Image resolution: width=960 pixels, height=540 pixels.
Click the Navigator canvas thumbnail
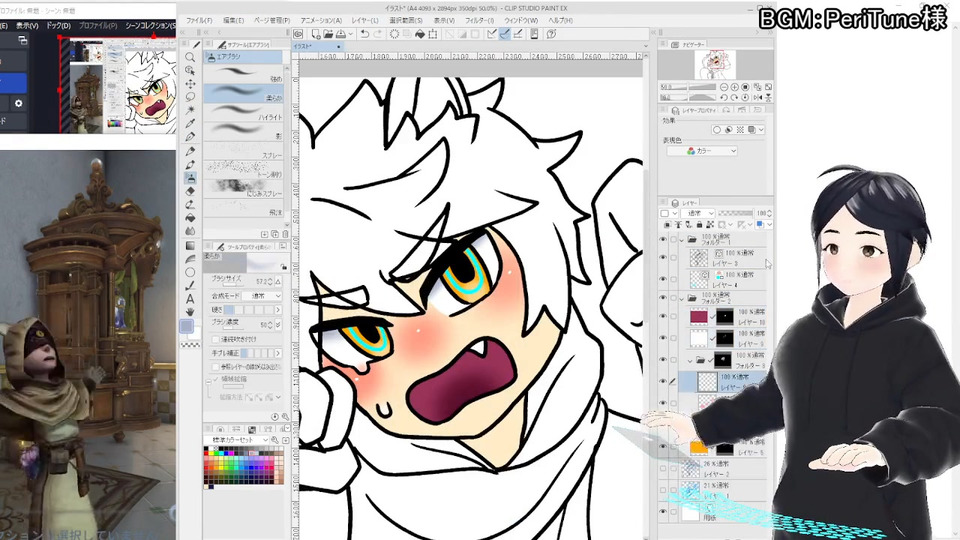(x=714, y=64)
